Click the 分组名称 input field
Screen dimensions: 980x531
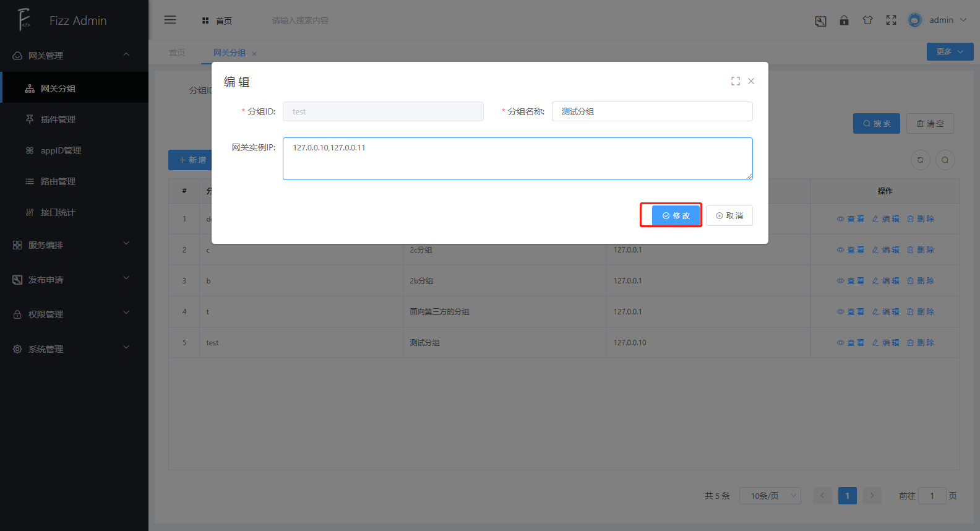click(651, 111)
